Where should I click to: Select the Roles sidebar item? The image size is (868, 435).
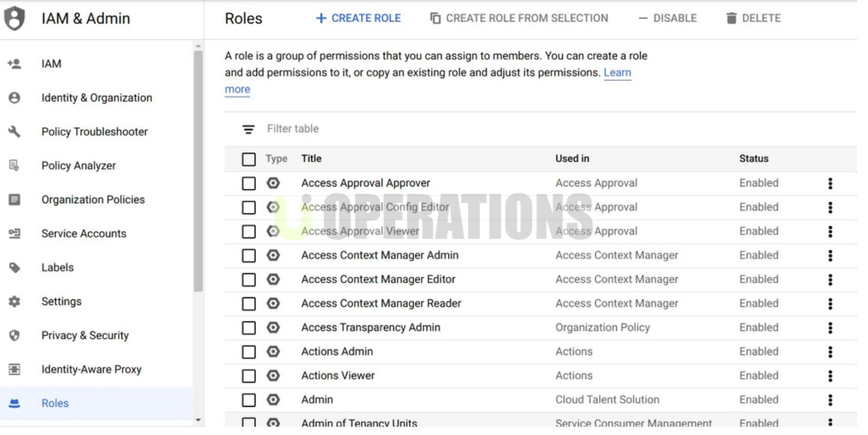point(97,404)
